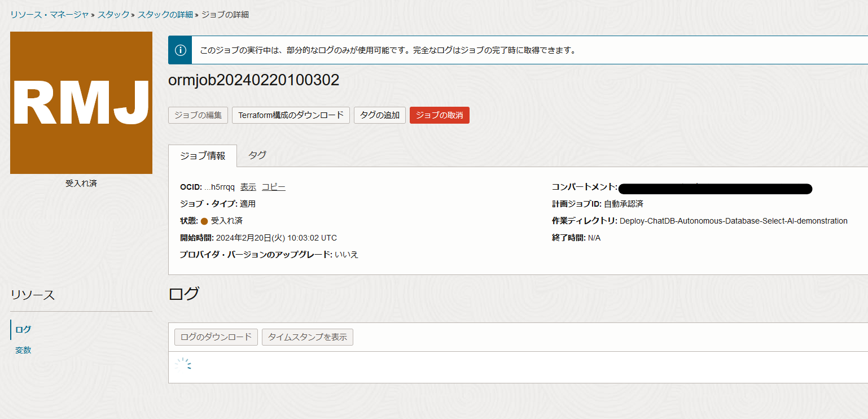Screen dimensions: 868x419
Task: Show the full OCID via 表示 link
Action: (x=248, y=187)
